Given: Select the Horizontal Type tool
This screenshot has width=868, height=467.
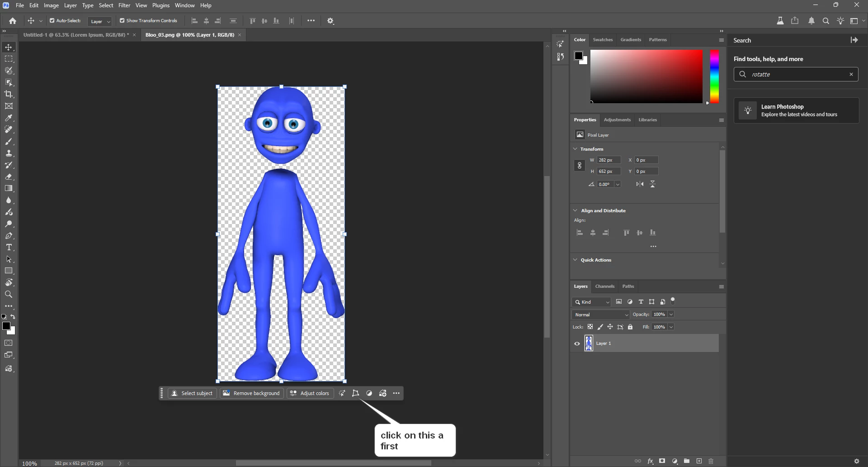Looking at the screenshot, I should pos(9,248).
